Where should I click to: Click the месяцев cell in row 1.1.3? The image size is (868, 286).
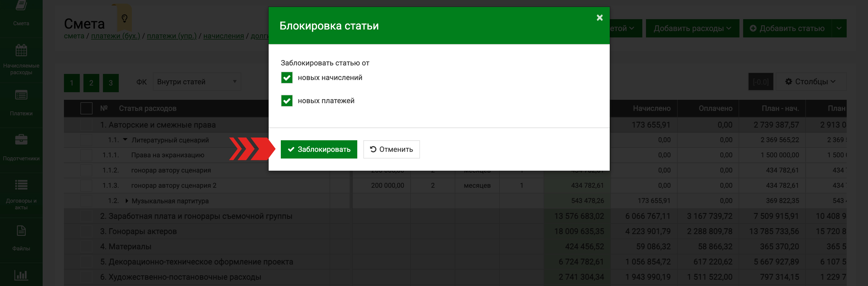click(x=477, y=185)
